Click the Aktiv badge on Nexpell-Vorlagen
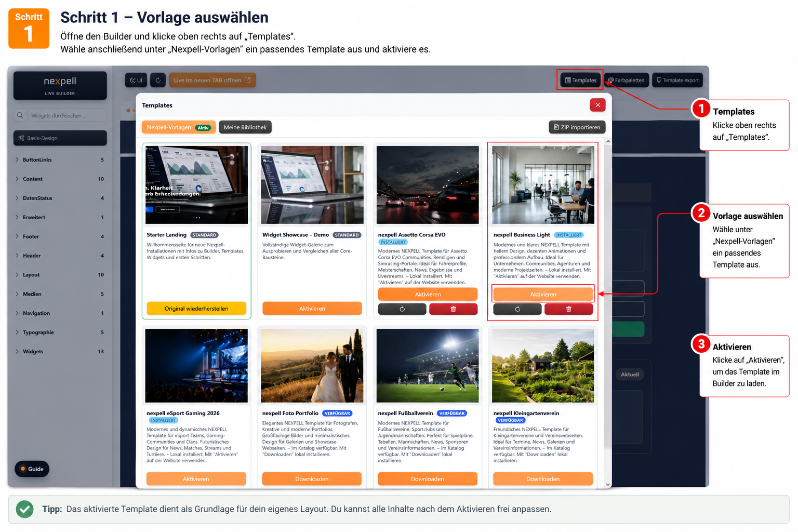This screenshot has height=532, width=798. click(203, 128)
